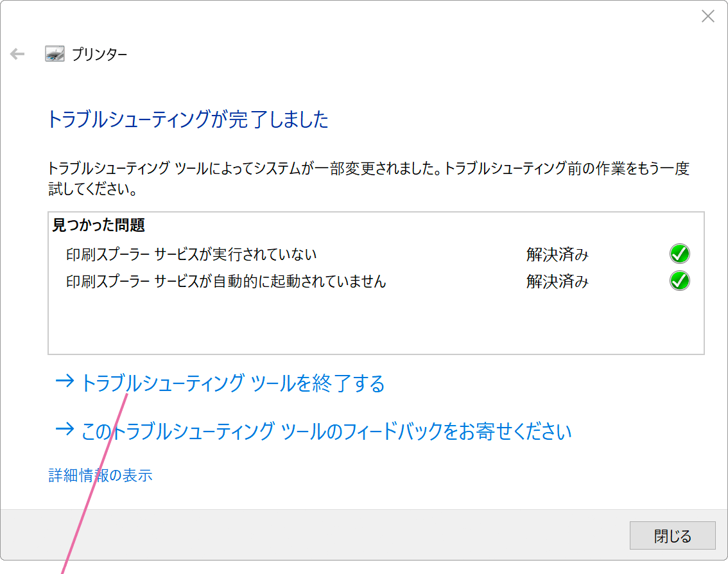This screenshot has height=574, width=728.
Task: Click the printer icon beside プリンター
Action: [x=55, y=55]
